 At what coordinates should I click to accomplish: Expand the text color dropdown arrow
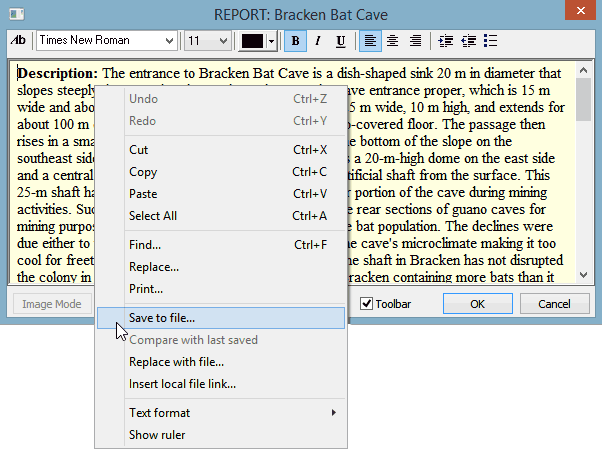(x=271, y=41)
